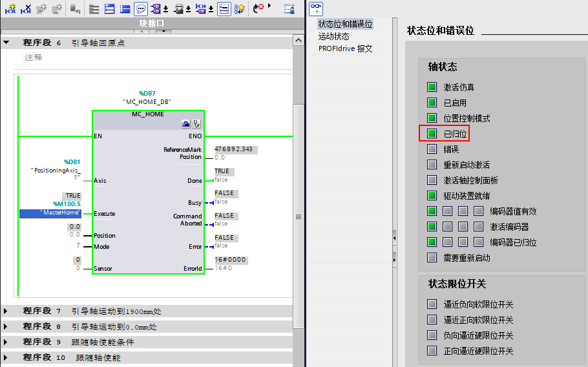Click the %DB7 block address

(147, 93)
